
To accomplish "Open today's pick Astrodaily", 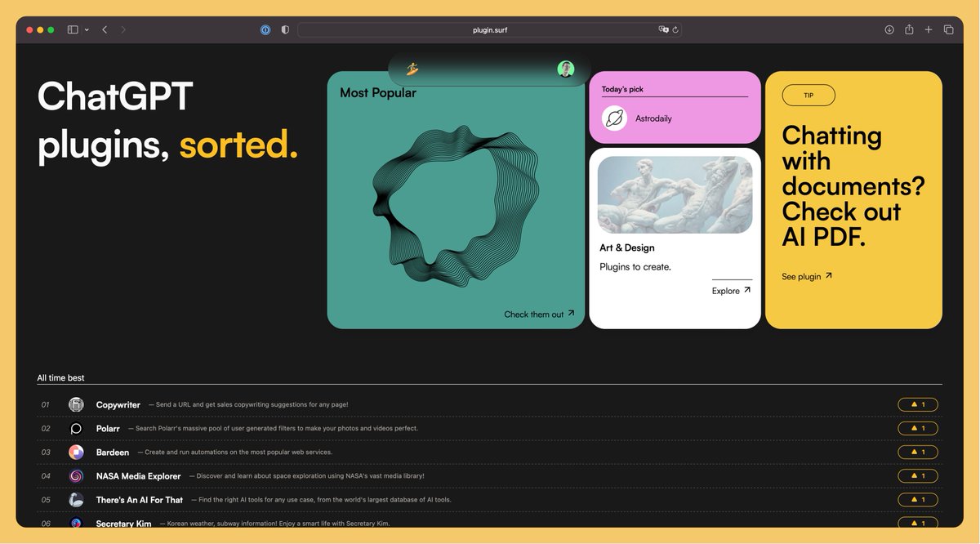I will [675, 107].
